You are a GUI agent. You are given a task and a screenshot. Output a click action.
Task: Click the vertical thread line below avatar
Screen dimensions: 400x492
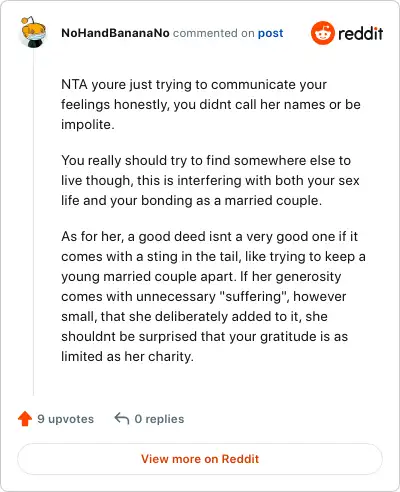33,222
